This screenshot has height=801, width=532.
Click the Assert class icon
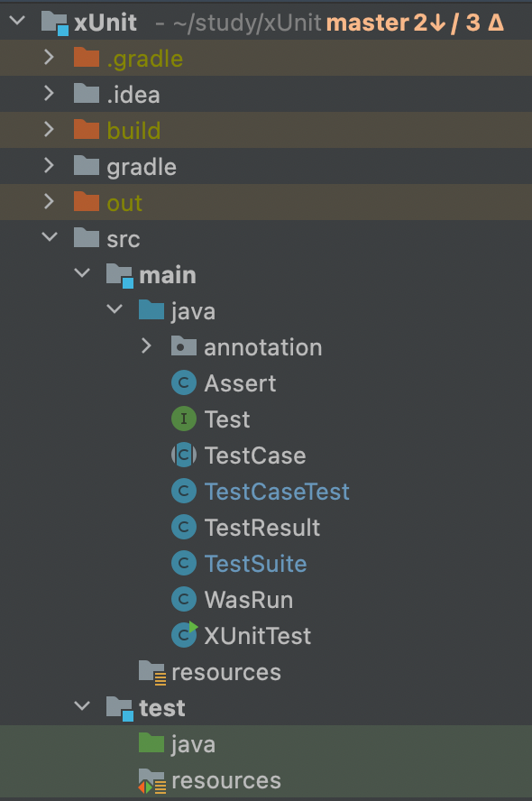[184, 383]
